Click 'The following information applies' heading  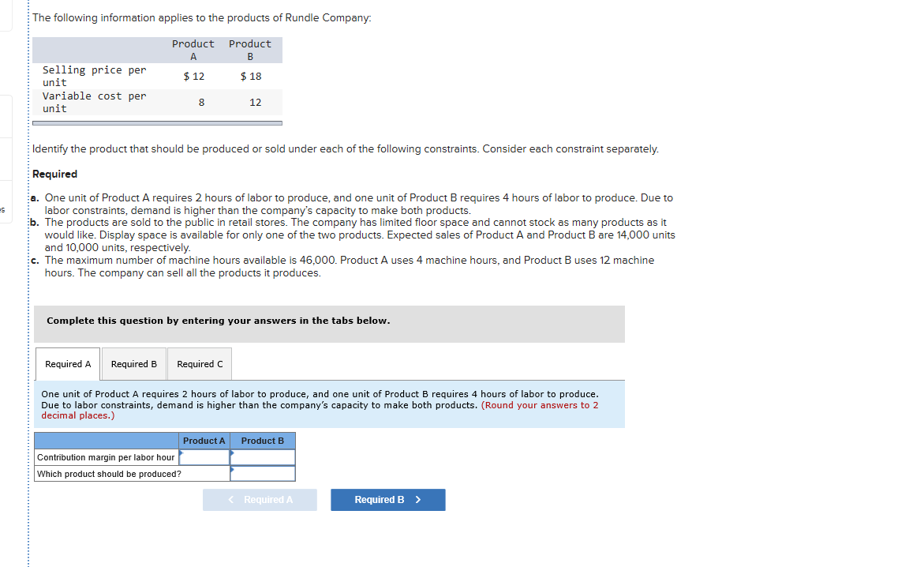pos(201,17)
